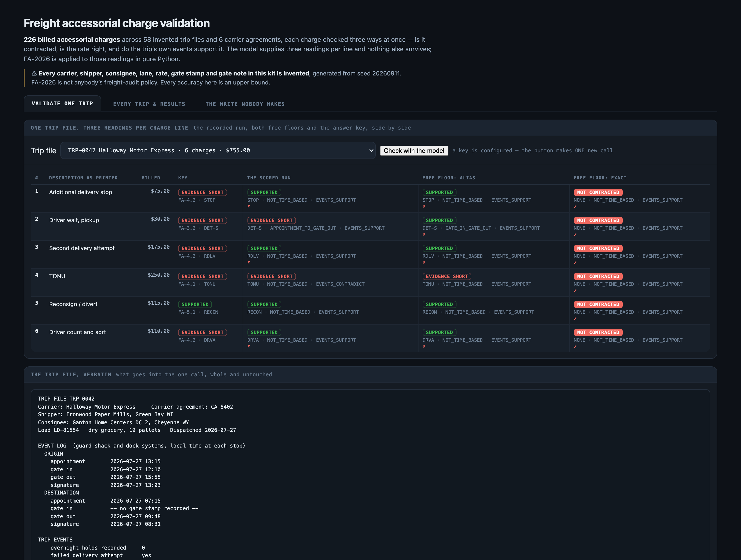Click the red cross under row 1 scored run
This screenshot has height=560, width=741.
coord(249,206)
